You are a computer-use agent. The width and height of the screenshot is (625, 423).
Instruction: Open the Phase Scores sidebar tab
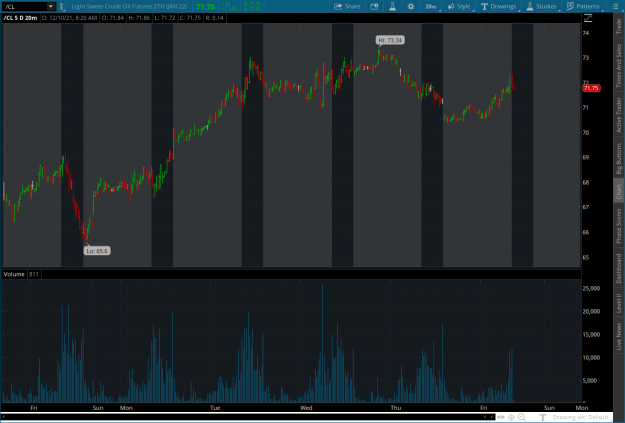[x=619, y=226]
